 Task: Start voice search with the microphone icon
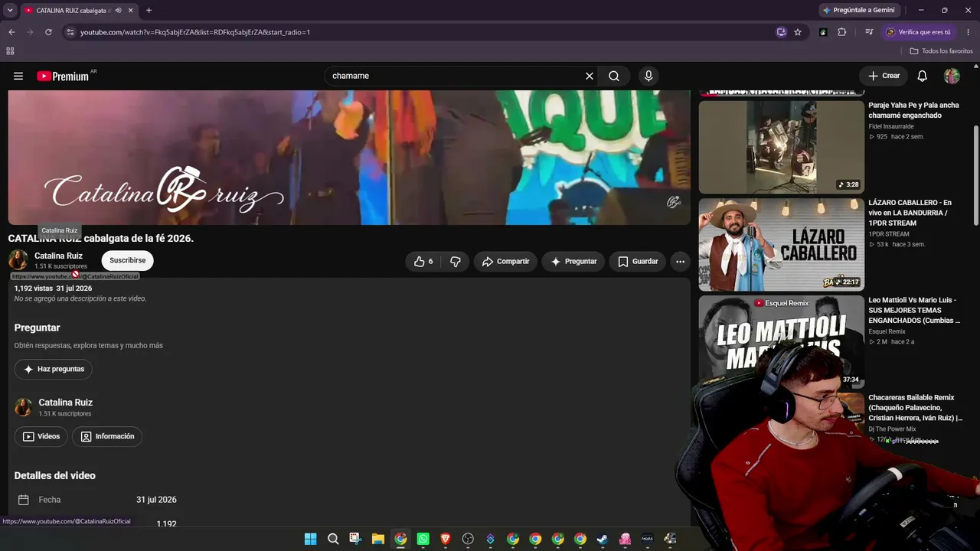click(648, 76)
